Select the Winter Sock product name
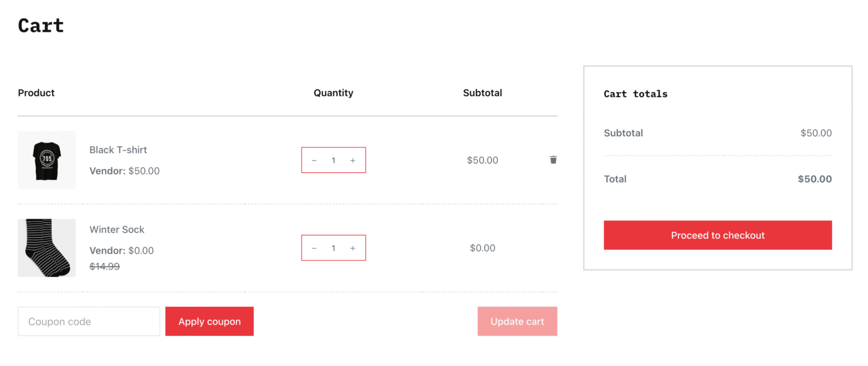Screen dimensions: 868x366 117,229
